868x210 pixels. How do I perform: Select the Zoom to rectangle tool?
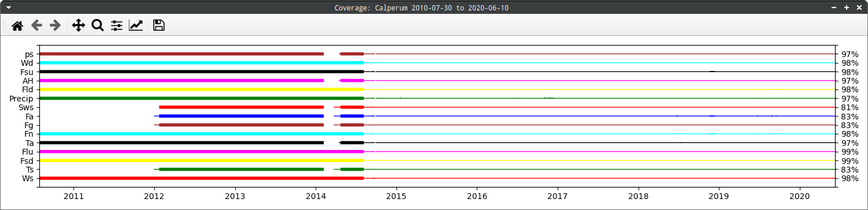[97, 25]
